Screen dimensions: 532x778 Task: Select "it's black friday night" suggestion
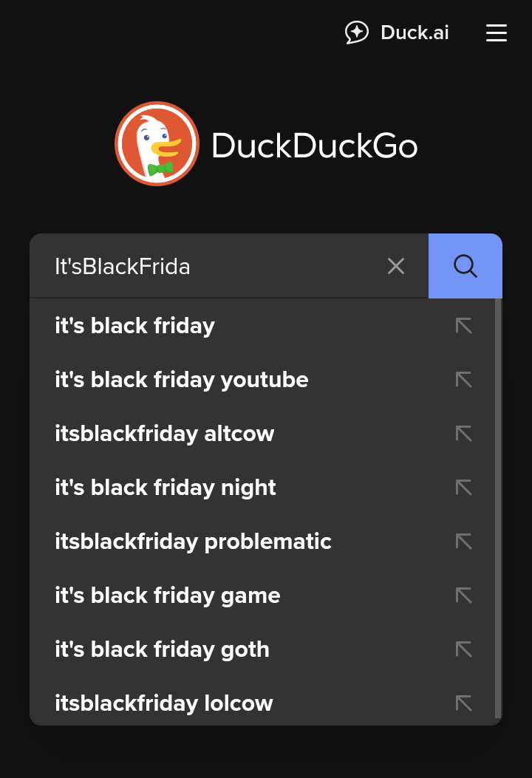(x=165, y=488)
